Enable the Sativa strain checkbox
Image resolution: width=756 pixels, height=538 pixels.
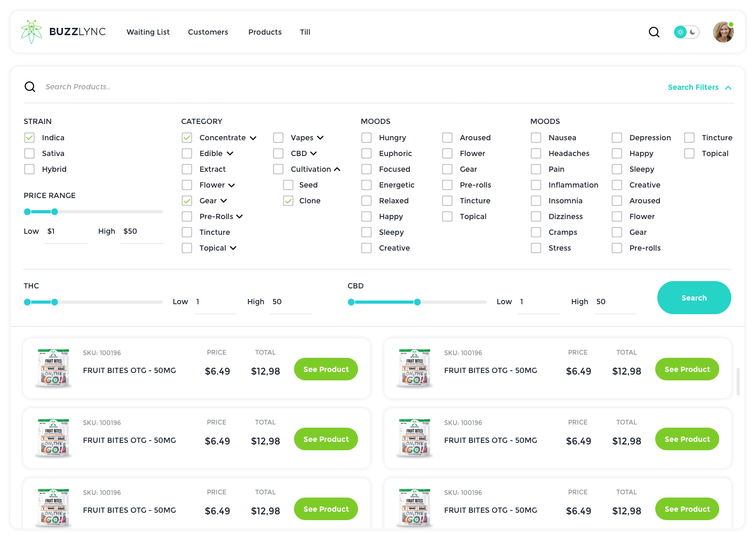[29, 153]
